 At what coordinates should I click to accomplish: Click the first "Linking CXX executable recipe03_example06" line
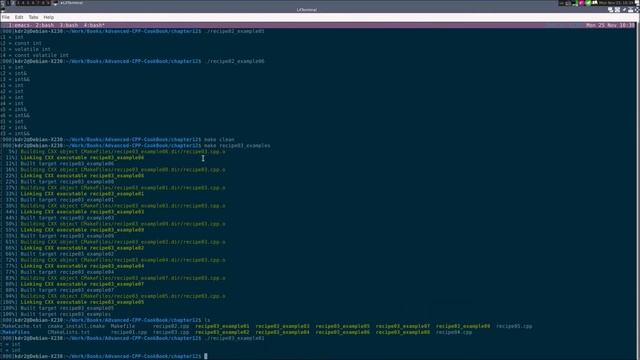pos(82,158)
